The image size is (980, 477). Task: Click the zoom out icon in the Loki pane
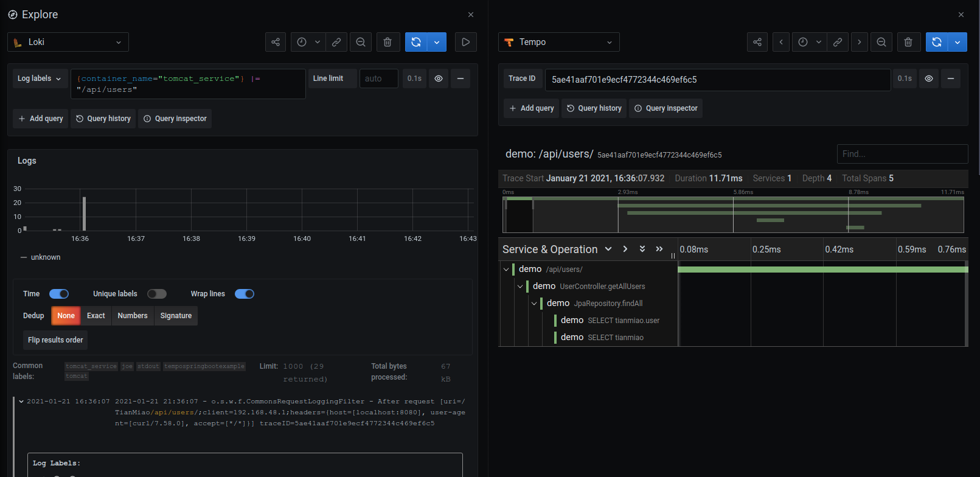(361, 42)
